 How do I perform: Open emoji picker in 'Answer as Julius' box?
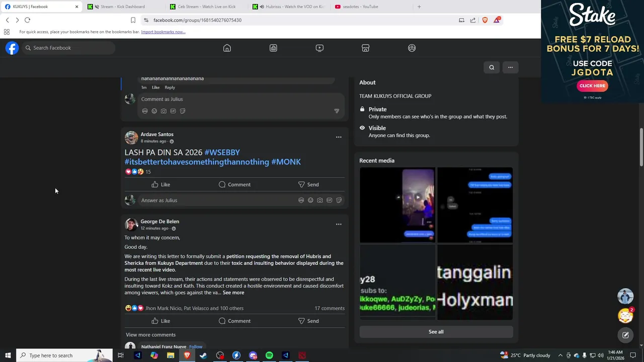click(x=310, y=200)
